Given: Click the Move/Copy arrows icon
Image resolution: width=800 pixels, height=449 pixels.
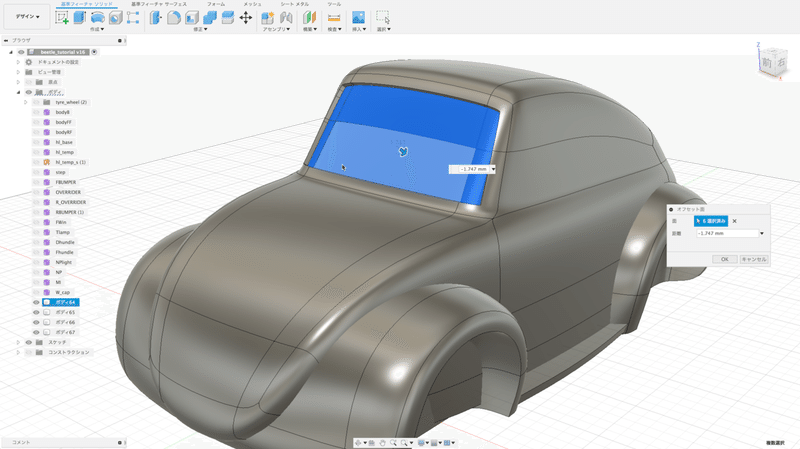Looking at the screenshot, I should tap(246, 17).
